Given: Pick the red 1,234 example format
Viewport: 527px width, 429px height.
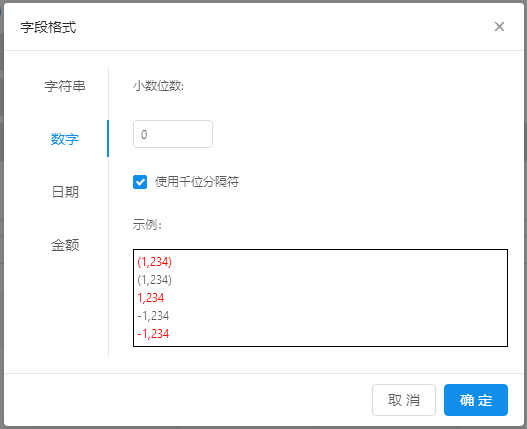Looking at the screenshot, I should pos(151,298).
